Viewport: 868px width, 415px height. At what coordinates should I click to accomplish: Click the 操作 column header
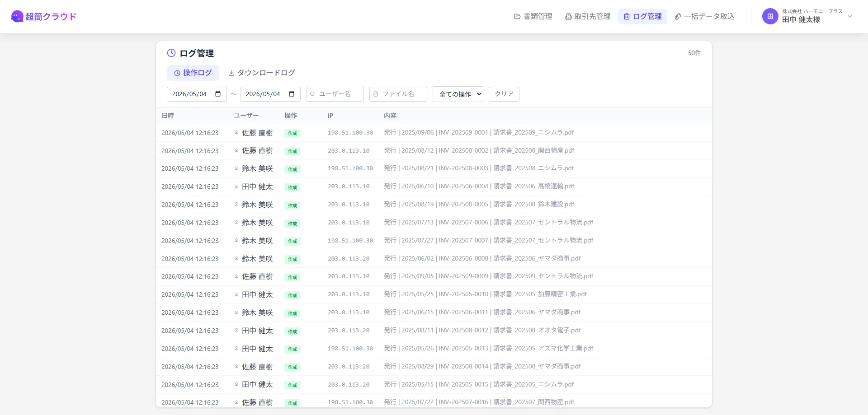tap(291, 116)
